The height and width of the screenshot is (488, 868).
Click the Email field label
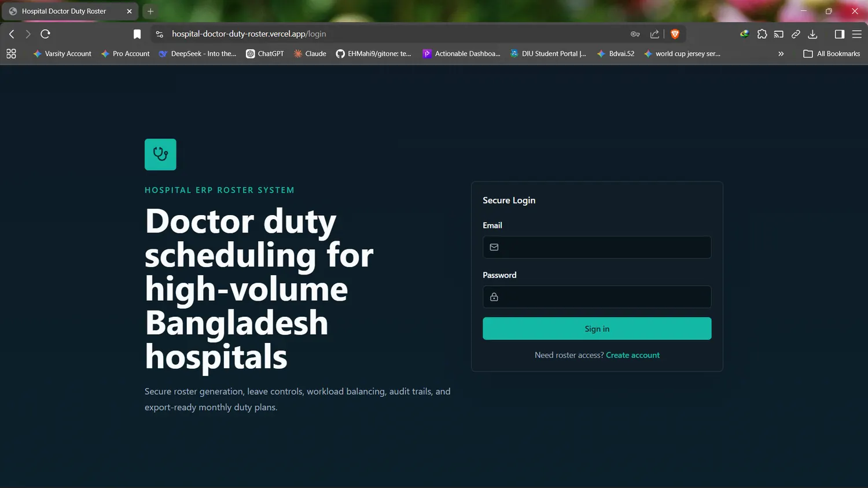click(492, 225)
